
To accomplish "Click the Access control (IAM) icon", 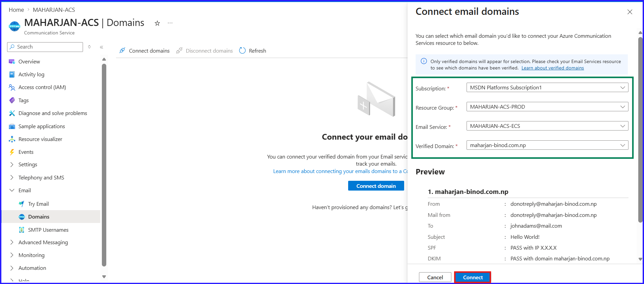I will 12,87.
